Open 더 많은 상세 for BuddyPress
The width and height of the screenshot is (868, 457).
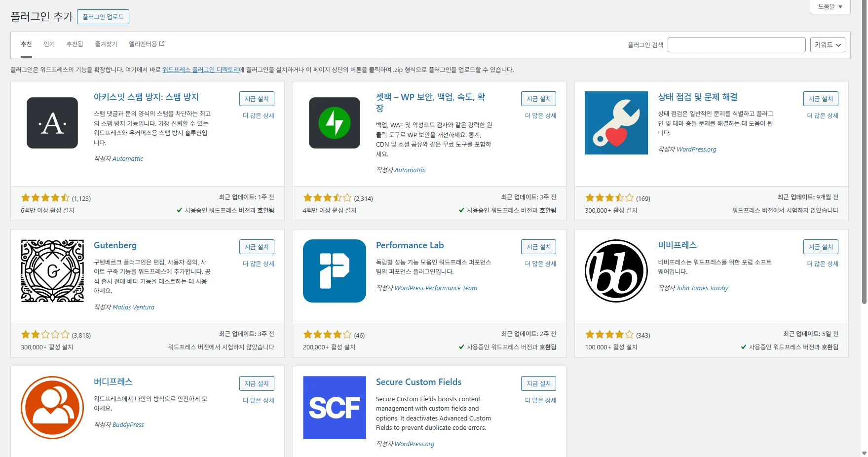(x=259, y=400)
